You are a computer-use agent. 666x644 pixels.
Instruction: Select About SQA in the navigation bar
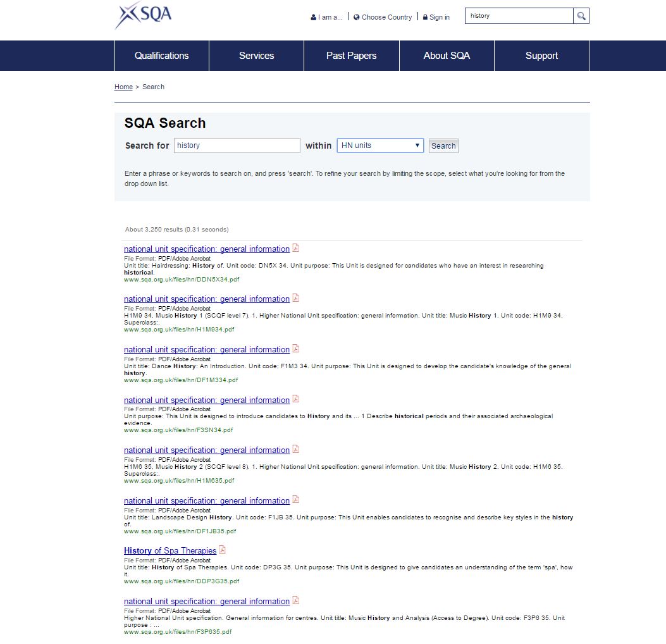(x=447, y=56)
